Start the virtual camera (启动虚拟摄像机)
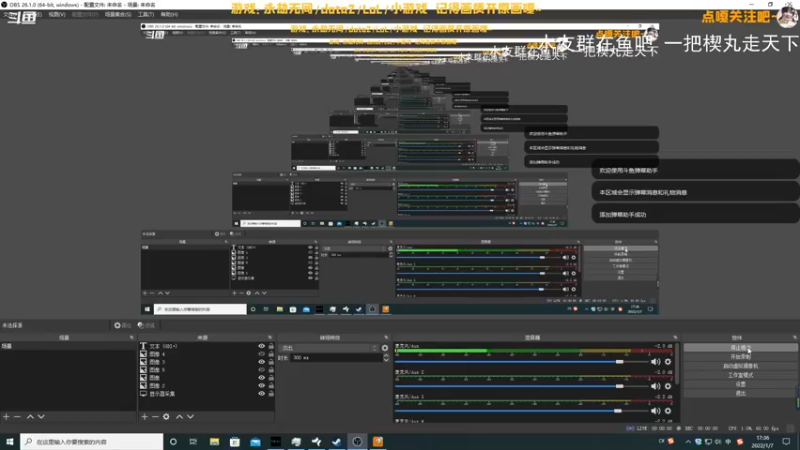800x450 pixels. (740, 366)
